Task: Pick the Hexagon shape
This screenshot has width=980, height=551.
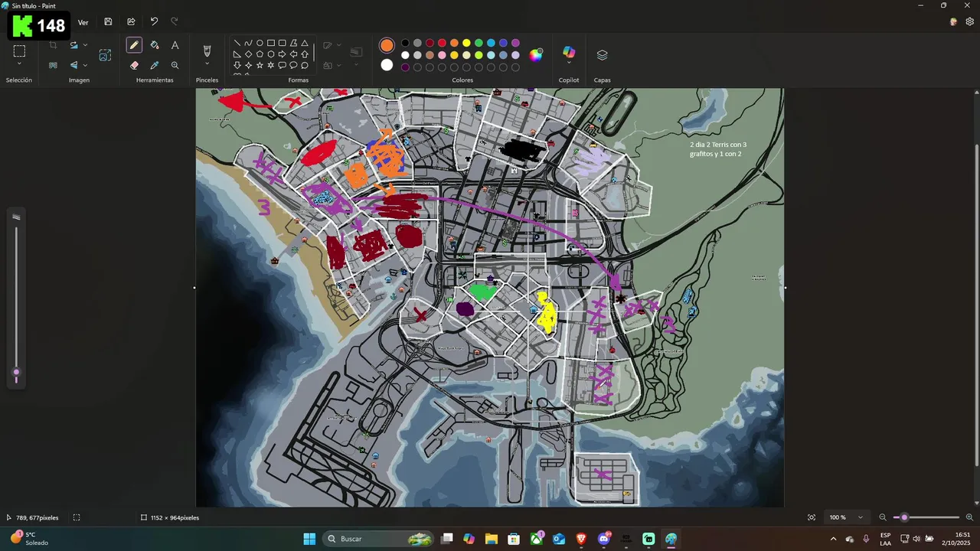Action: pyautogui.click(x=271, y=54)
